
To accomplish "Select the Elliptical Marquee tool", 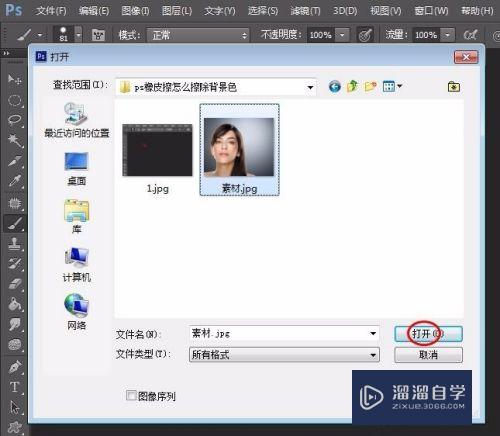I will [x=14, y=100].
